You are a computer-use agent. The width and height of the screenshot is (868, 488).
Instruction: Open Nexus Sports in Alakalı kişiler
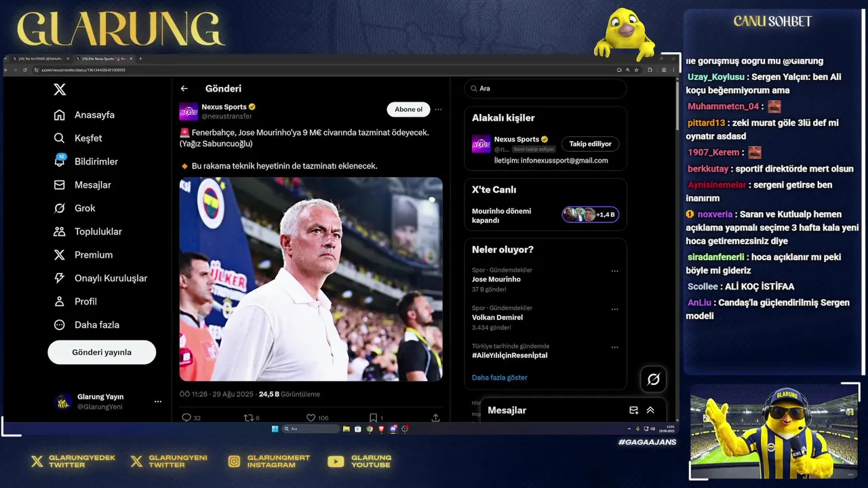pos(517,139)
